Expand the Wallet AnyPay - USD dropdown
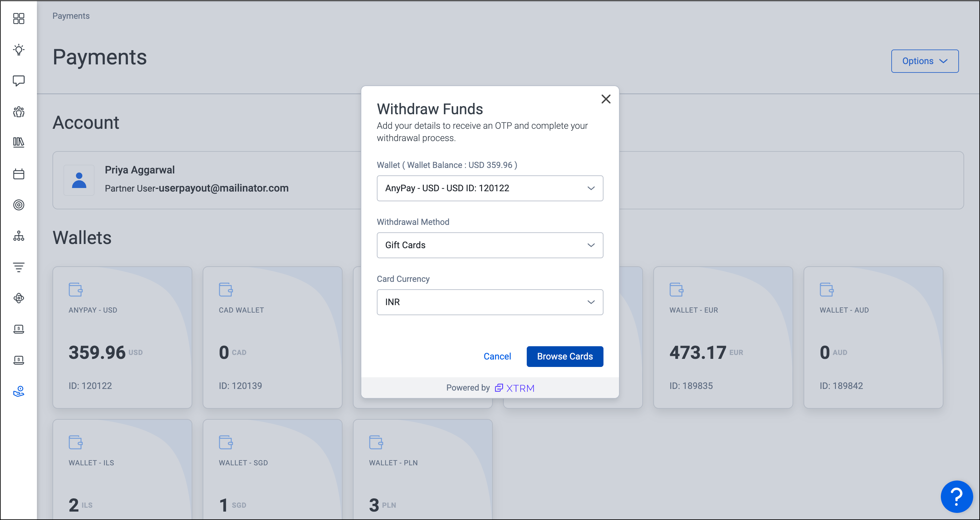The image size is (980, 520). click(490, 188)
